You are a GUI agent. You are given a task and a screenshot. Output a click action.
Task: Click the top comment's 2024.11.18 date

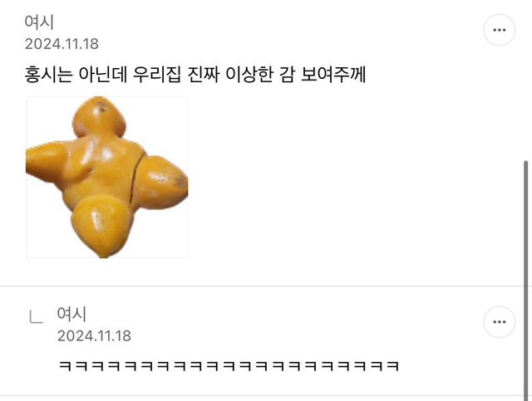click(62, 44)
